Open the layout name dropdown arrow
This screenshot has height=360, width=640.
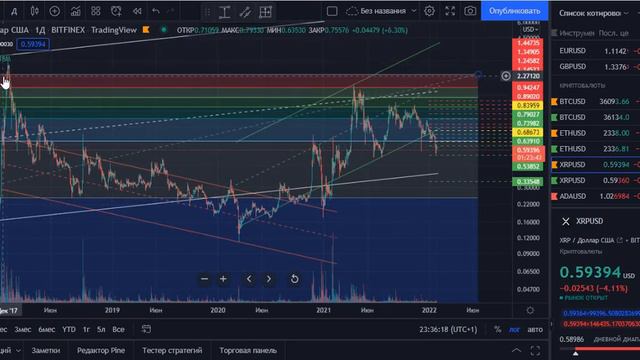[414, 11]
